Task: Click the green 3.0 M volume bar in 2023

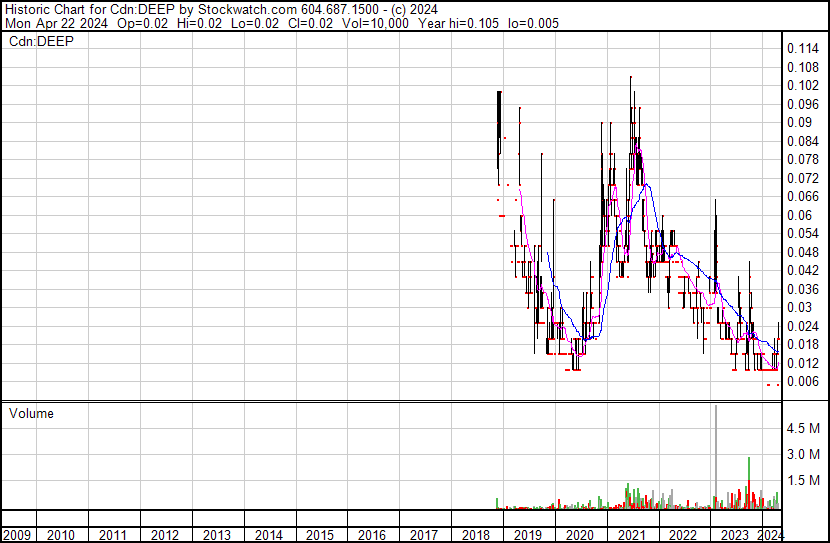Action: click(x=749, y=469)
